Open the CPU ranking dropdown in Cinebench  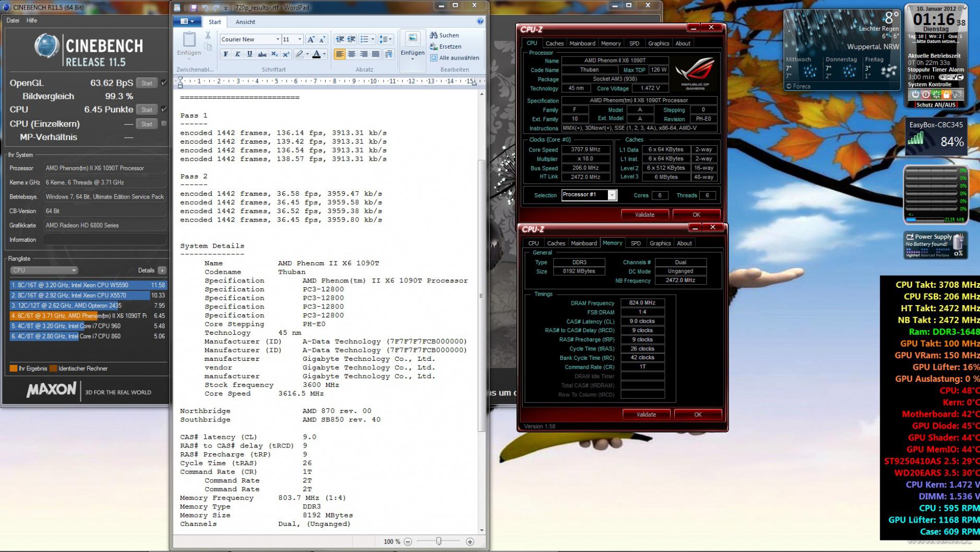coord(44,270)
